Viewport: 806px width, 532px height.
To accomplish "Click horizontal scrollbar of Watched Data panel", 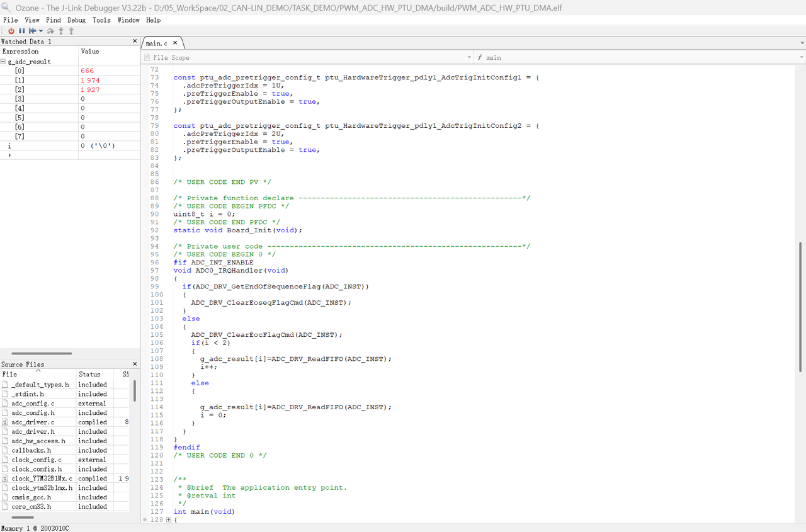I will click(42, 354).
